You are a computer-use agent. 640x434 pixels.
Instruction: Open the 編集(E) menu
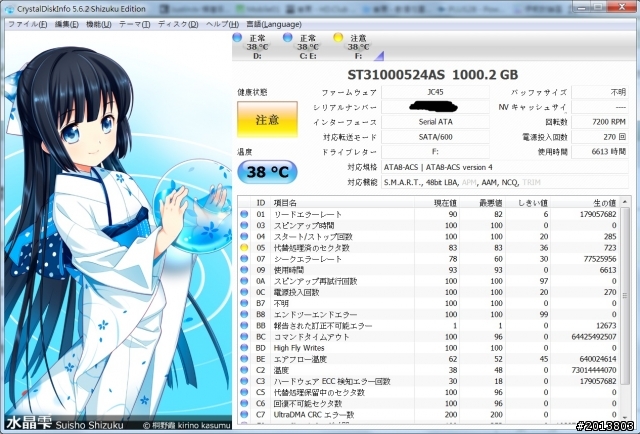(67, 24)
